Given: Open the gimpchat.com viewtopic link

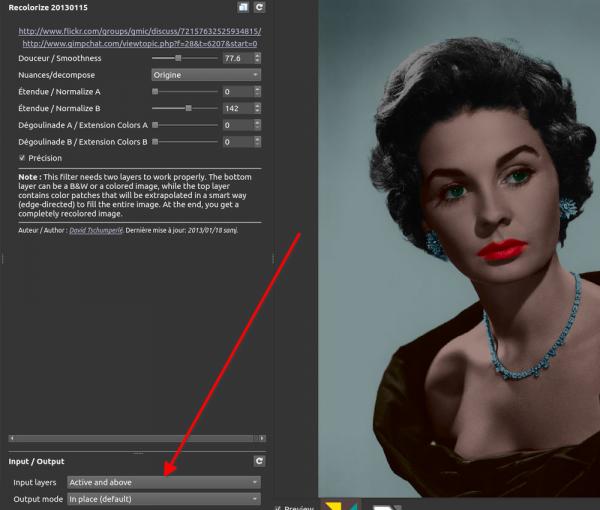Looking at the screenshot, I should tap(140, 44).
